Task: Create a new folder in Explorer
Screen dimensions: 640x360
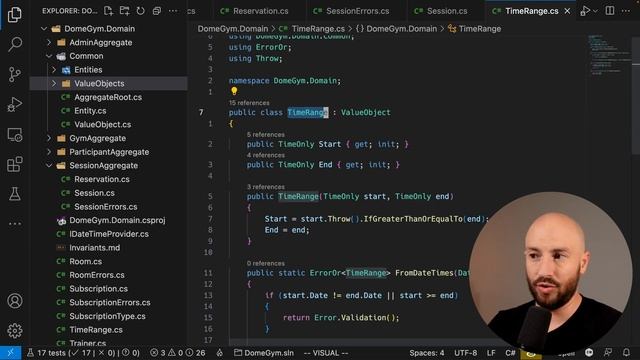Action: (x=124, y=11)
